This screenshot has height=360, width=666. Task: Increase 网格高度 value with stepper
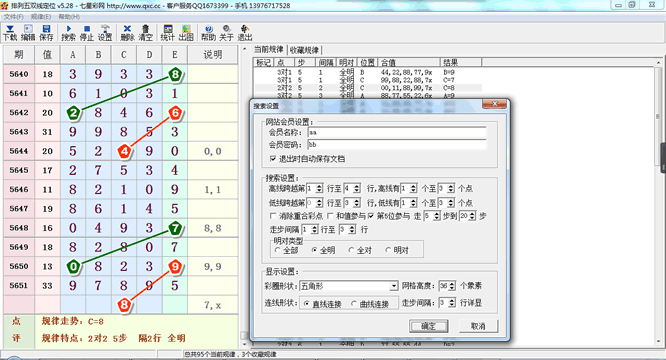(452, 284)
